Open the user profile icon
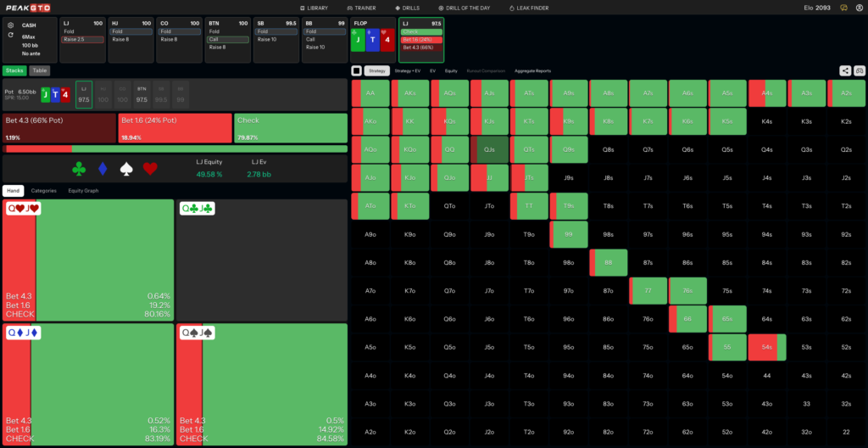The image size is (868, 448). tap(860, 8)
